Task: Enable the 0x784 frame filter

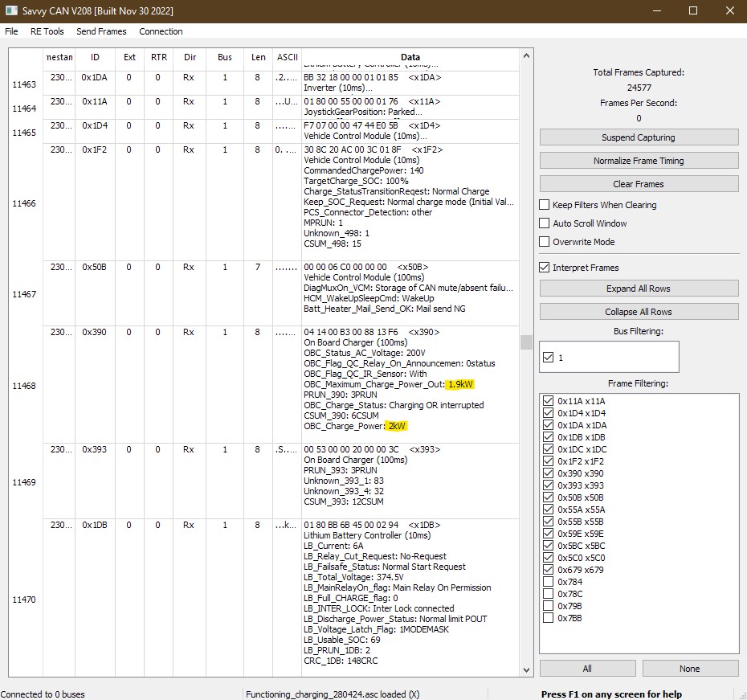Action: pyautogui.click(x=549, y=582)
